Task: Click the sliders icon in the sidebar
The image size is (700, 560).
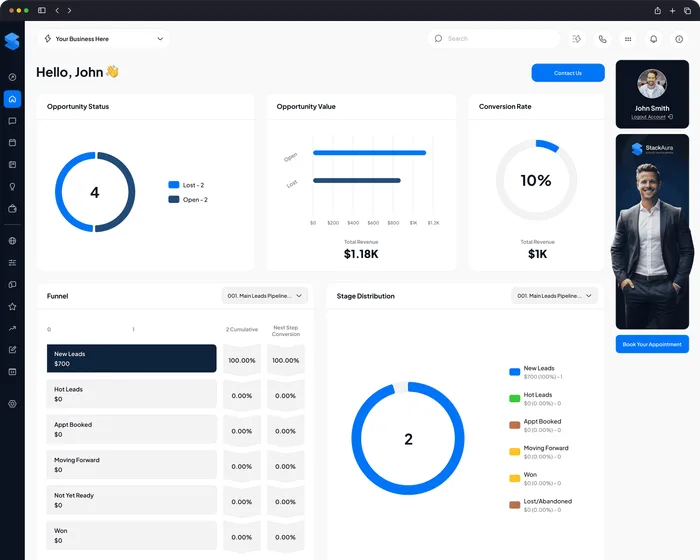Action: tap(12, 263)
